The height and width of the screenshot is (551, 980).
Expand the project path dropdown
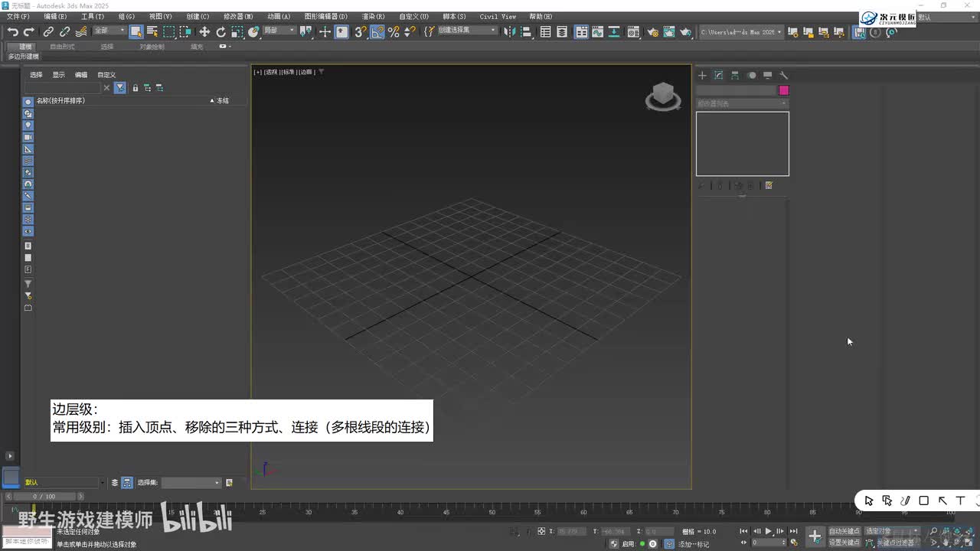coord(780,32)
